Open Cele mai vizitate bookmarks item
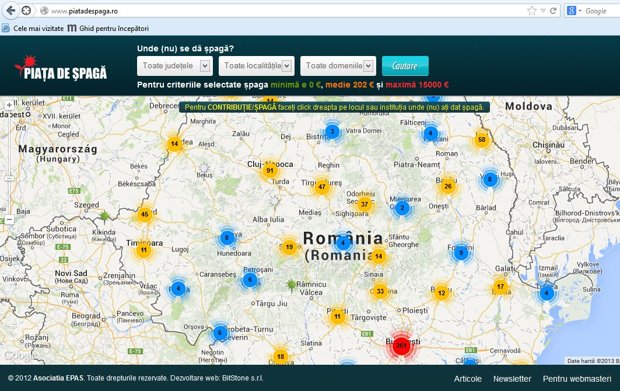Viewport: 620px width, 391px height. coord(33,28)
